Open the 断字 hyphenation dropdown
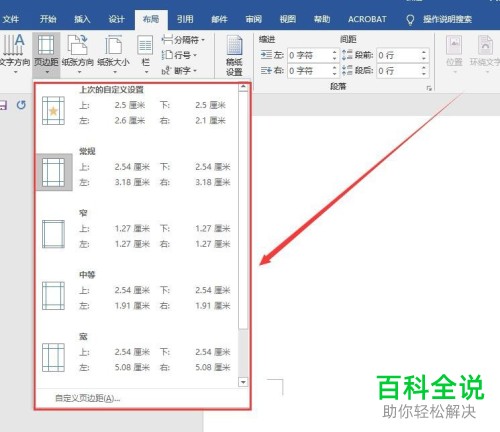The width and height of the screenshot is (500, 432). point(179,71)
